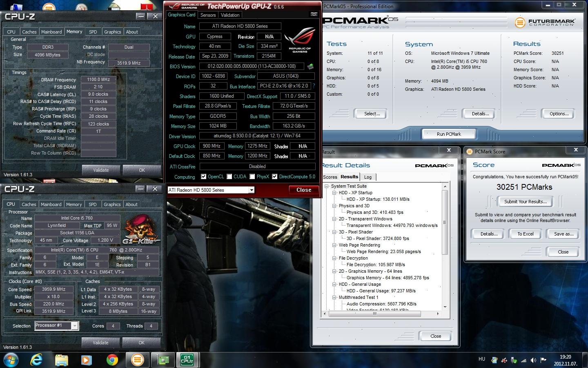
Task: Click the Result Details horizontal scrollbar thumb
Action: (374, 314)
